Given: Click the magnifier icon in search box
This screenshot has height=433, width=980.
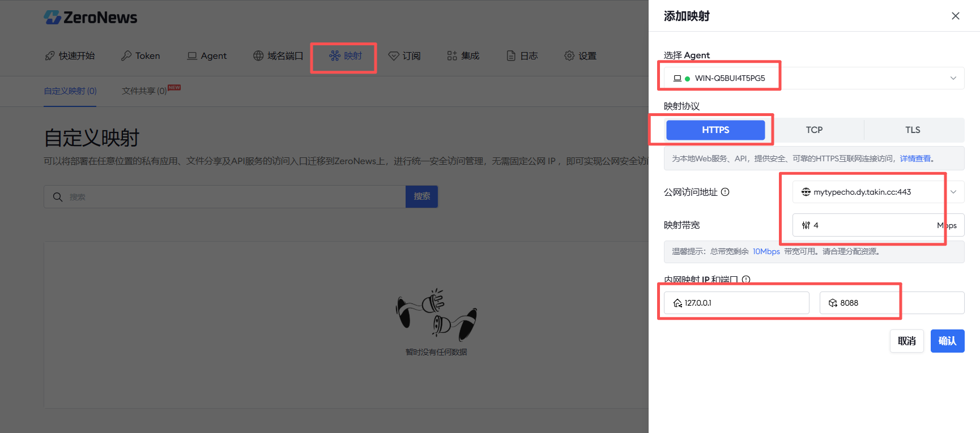Looking at the screenshot, I should point(58,197).
